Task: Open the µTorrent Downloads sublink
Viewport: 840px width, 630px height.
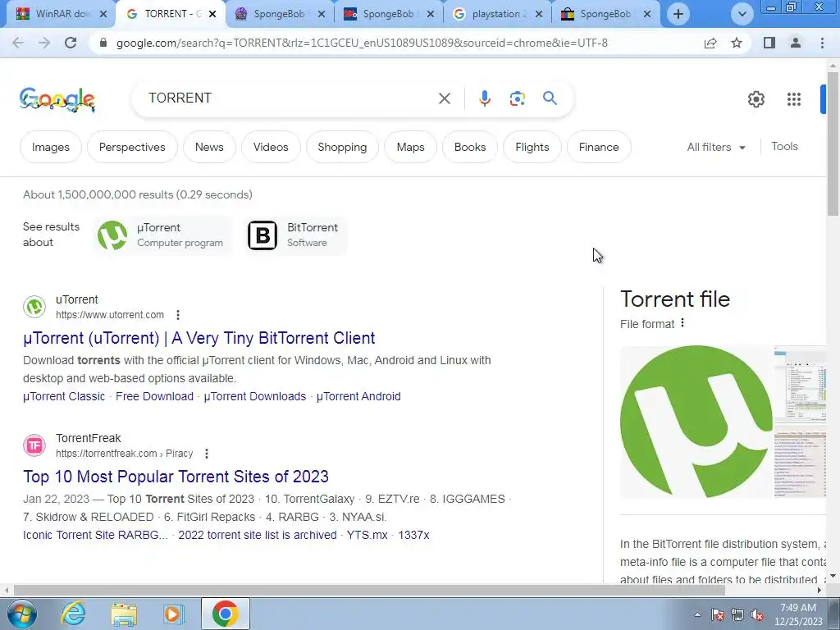Action: [255, 396]
